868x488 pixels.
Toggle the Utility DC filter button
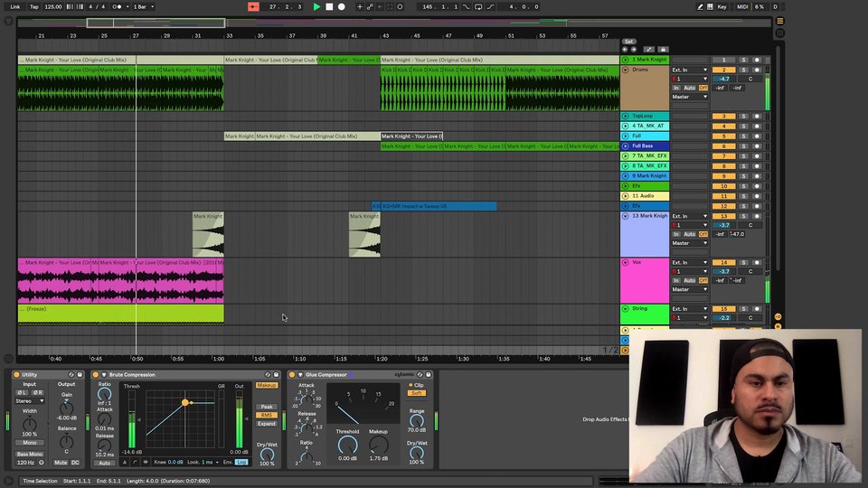click(75, 462)
